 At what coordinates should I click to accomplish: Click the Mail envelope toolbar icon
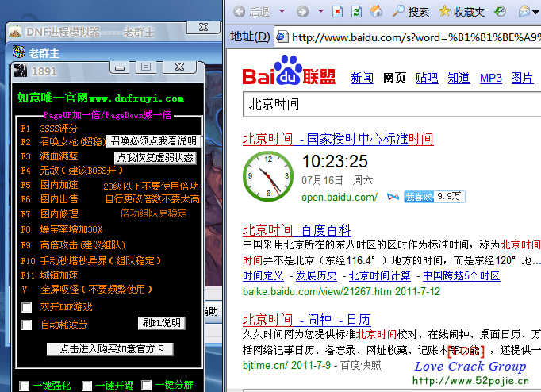[x=524, y=12]
